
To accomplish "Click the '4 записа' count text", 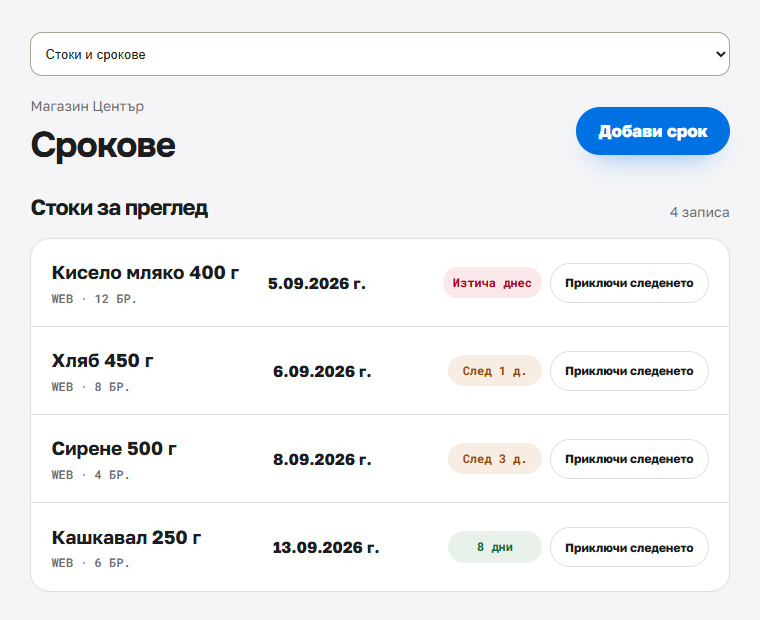I will (x=699, y=212).
